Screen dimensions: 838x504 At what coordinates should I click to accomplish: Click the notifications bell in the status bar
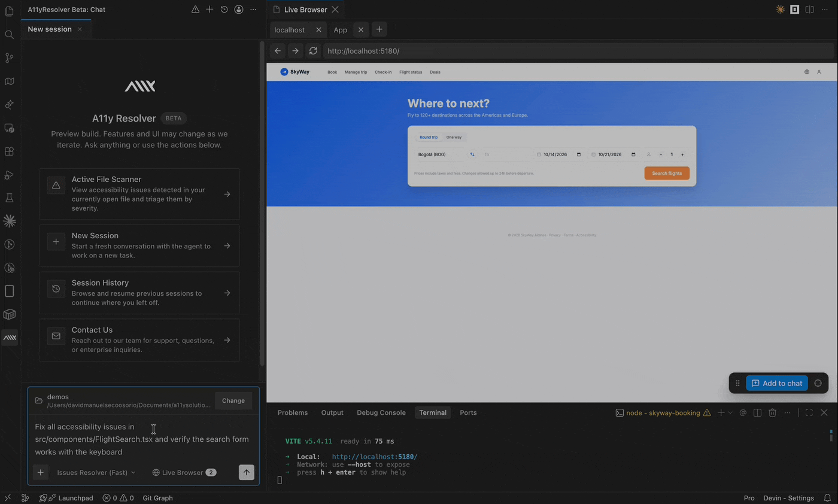pos(828,498)
